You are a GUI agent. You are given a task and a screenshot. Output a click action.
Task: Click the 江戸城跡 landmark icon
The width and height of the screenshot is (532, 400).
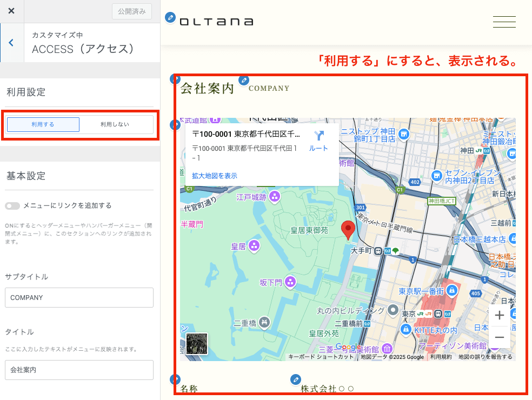pos(275,196)
